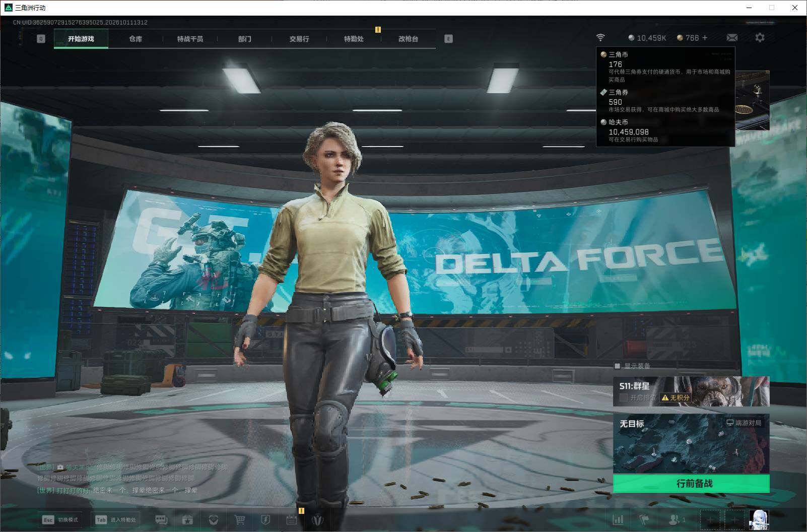Switch to the 交易行 tab
The image size is (807, 532).
[299, 39]
